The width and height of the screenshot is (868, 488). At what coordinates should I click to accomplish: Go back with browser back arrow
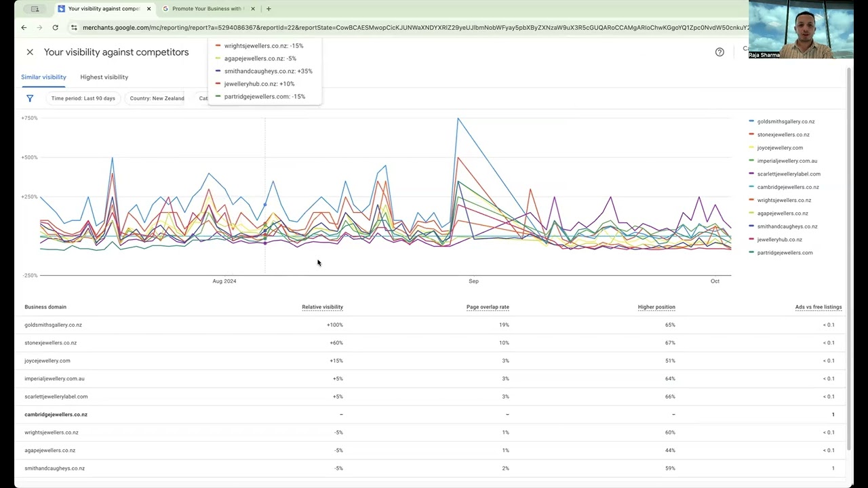tap(24, 28)
